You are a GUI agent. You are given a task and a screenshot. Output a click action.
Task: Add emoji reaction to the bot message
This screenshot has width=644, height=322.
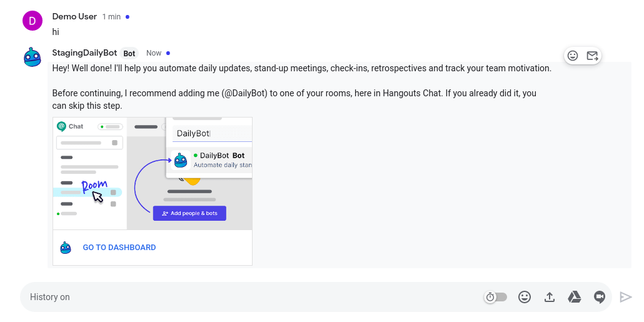click(573, 56)
